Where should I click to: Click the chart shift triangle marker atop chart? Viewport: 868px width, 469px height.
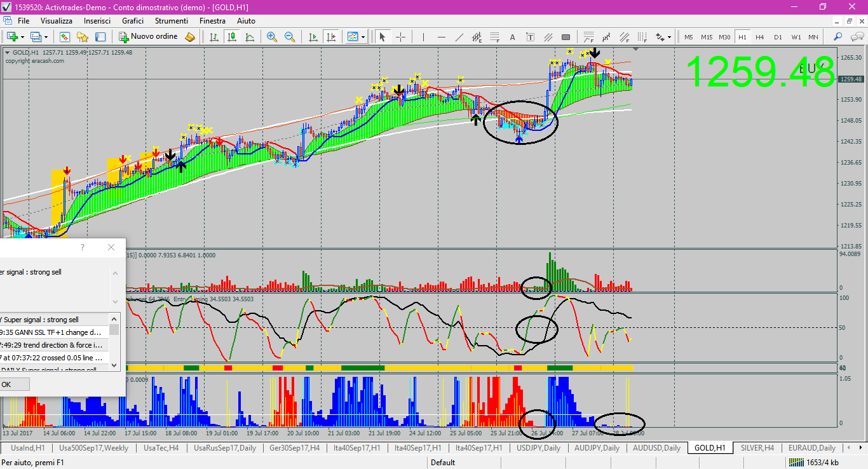click(636, 49)
